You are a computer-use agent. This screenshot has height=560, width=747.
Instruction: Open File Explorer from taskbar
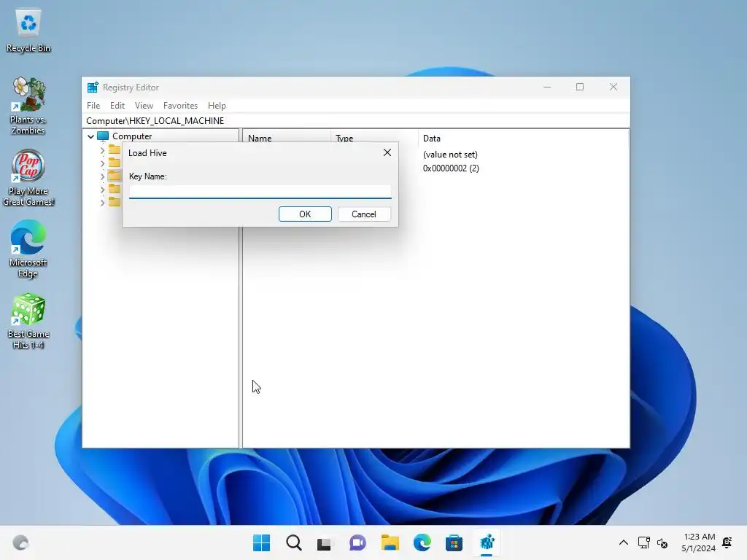(x=390, y=542)
